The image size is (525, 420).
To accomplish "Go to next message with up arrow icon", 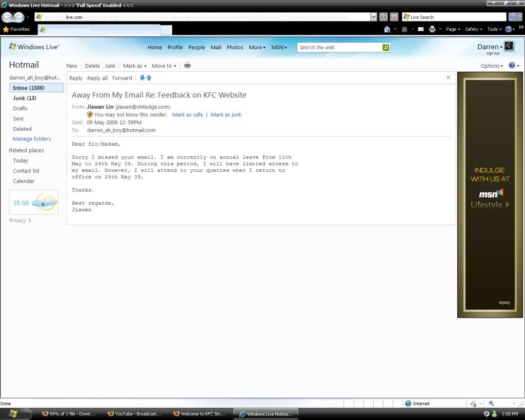I will tap(149, 78).
